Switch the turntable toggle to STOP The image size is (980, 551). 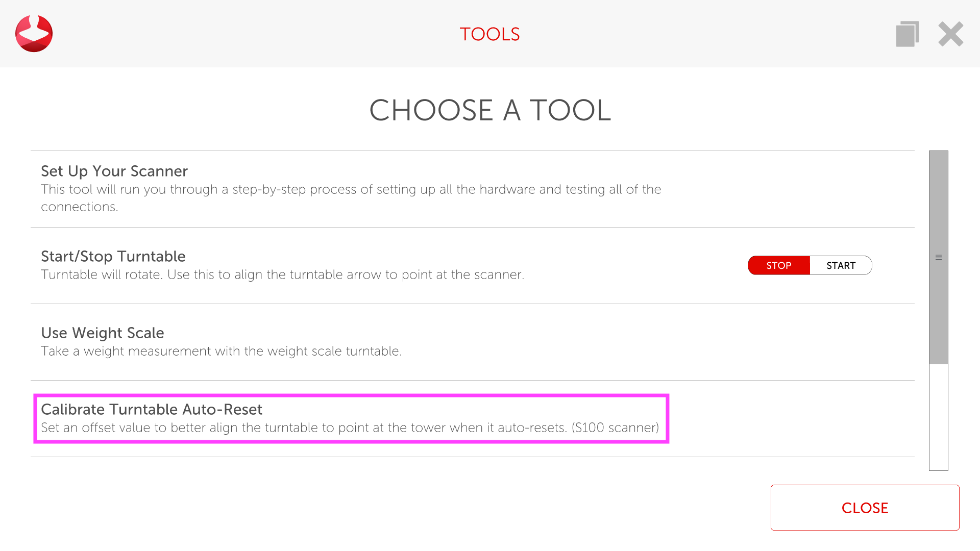(778, 265)
